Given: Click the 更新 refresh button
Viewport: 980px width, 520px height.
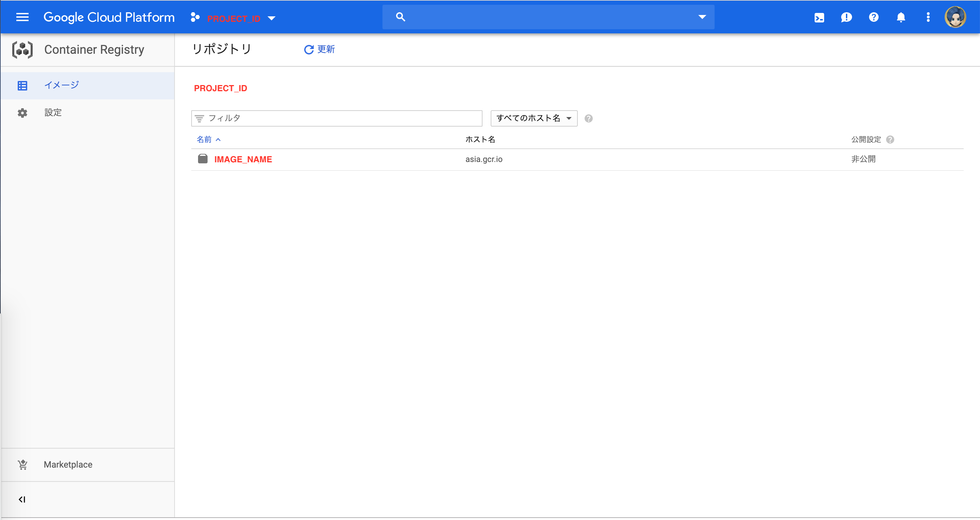Looking at the screenshot, I should (320, 49).
